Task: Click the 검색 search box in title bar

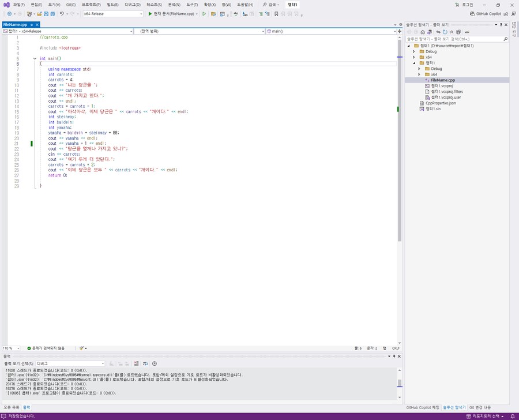Action: click(x=272, y=5)
